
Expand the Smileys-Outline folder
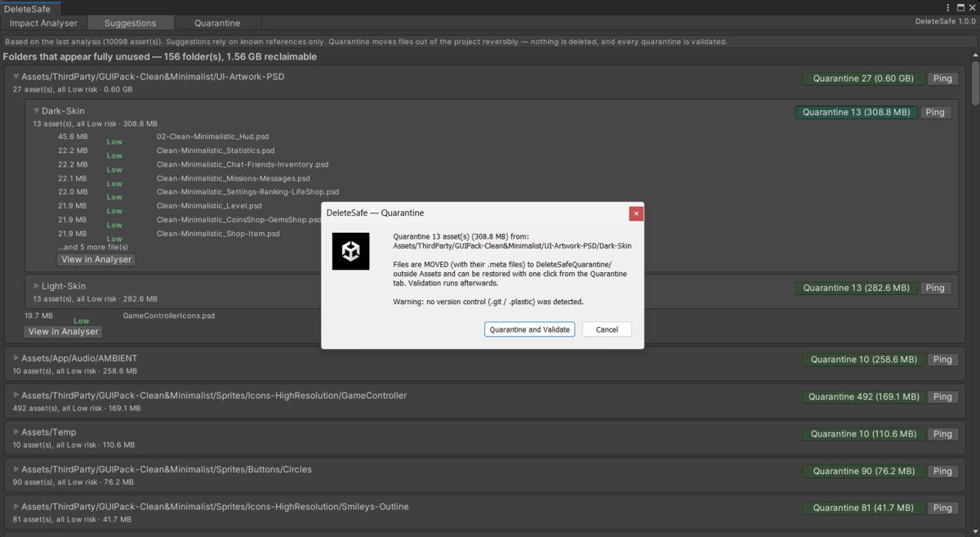[16, 506]
